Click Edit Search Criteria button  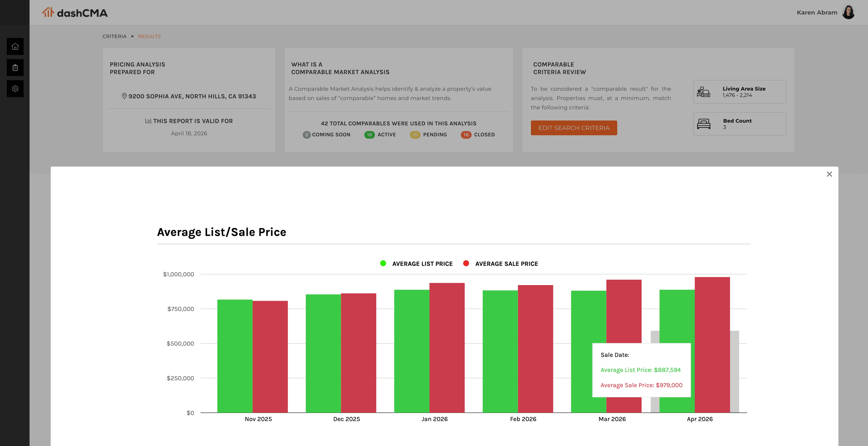[x=574, y=128]
